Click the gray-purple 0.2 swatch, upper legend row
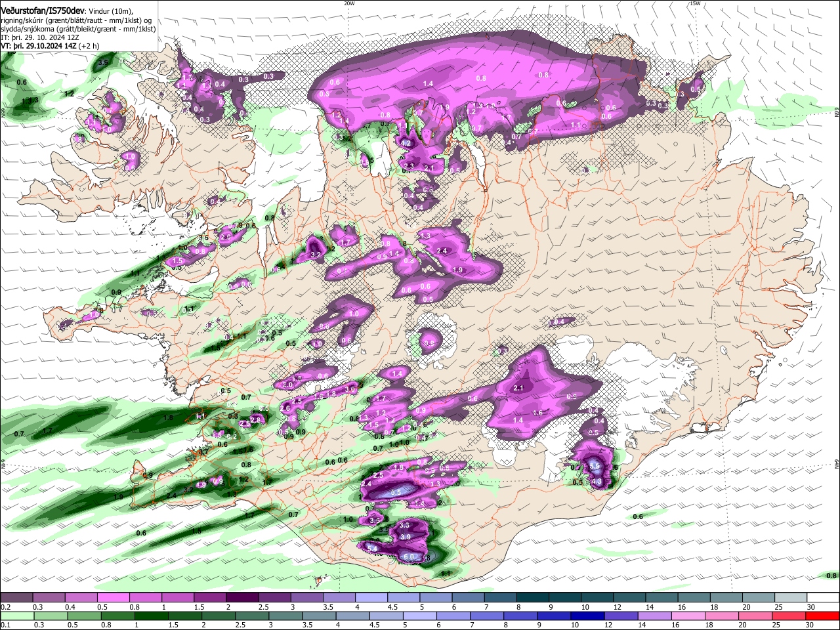This screenshot has height=630, width=840. 16,598
